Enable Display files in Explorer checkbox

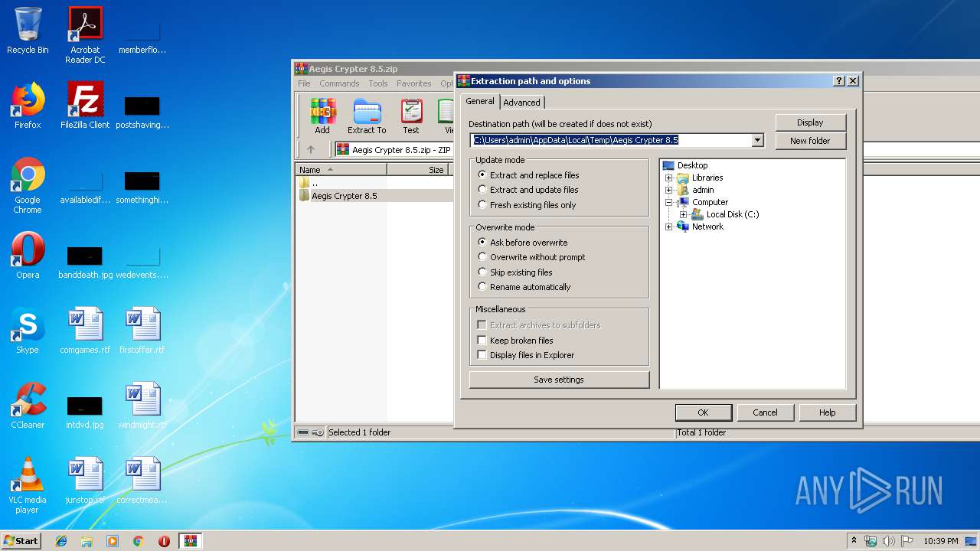[482, 355]
